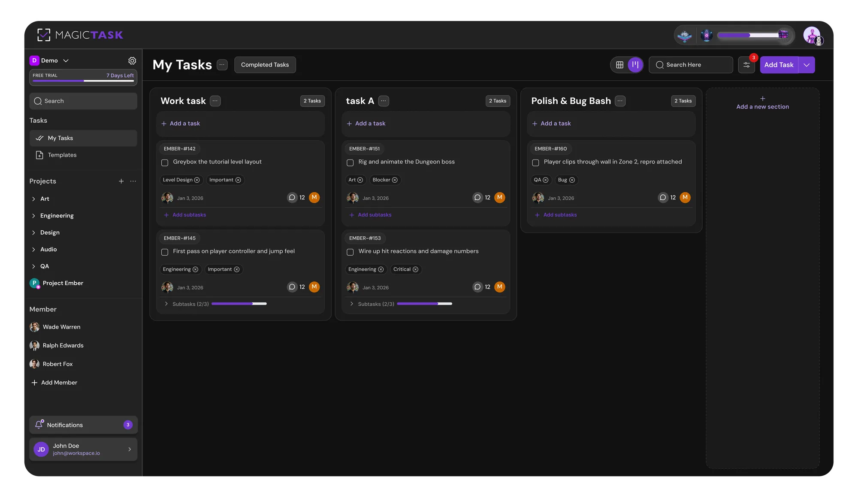This screenshot has width=858, height=504.
Task: Open task A section options ellipsis
Action: click(x=384, y=101)
